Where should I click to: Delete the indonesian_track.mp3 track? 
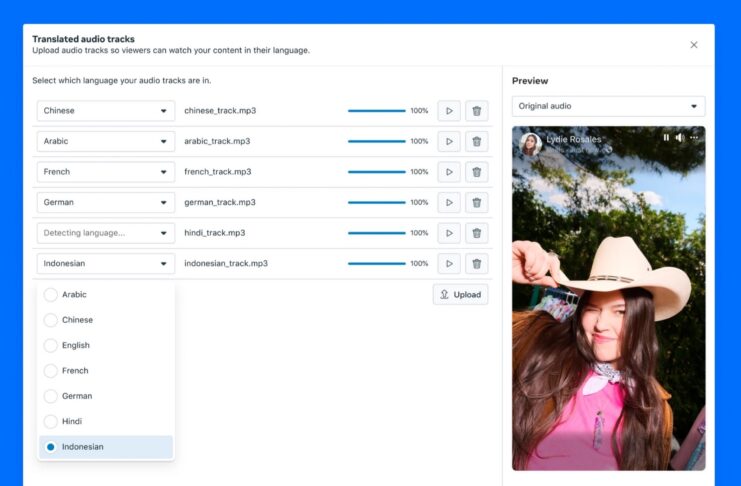point(476,264)
